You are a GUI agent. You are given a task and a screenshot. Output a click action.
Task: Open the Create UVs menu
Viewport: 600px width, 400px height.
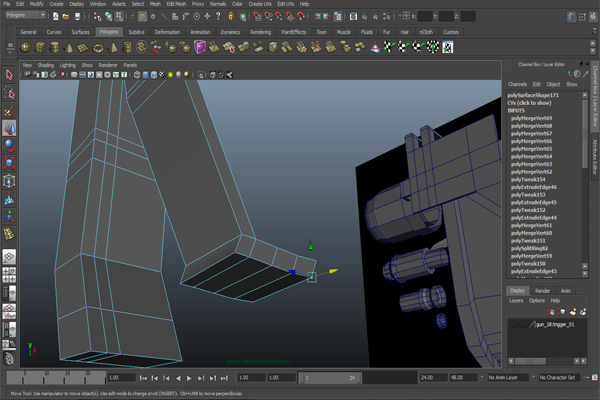pos(260,4)
